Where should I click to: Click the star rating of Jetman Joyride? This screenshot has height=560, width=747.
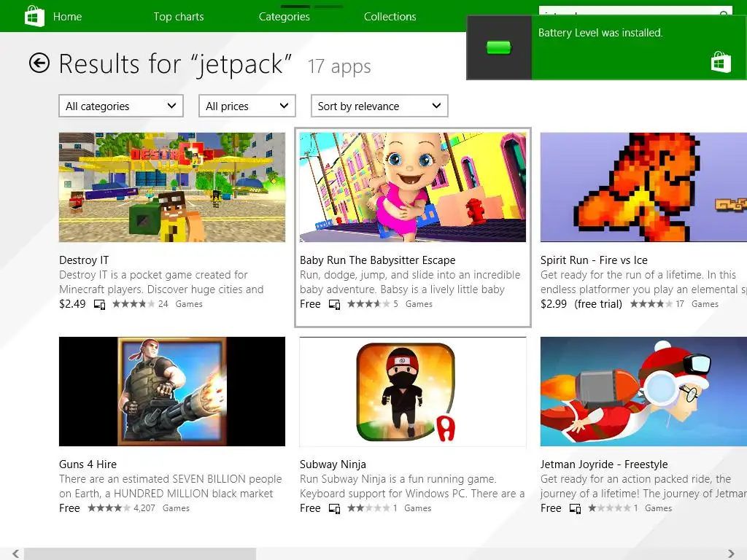click(609, 508)
